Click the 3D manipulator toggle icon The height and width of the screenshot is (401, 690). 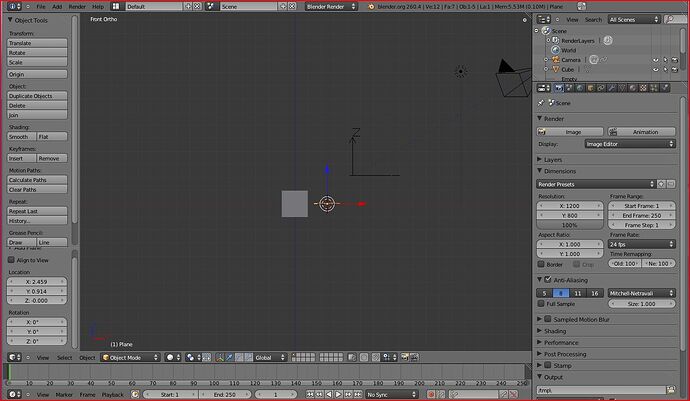(x=220, y=357)
